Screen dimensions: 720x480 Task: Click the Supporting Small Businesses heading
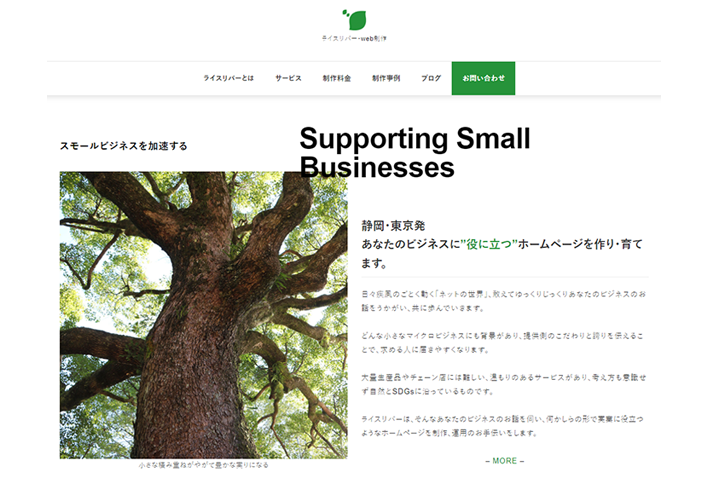(415, 152)
